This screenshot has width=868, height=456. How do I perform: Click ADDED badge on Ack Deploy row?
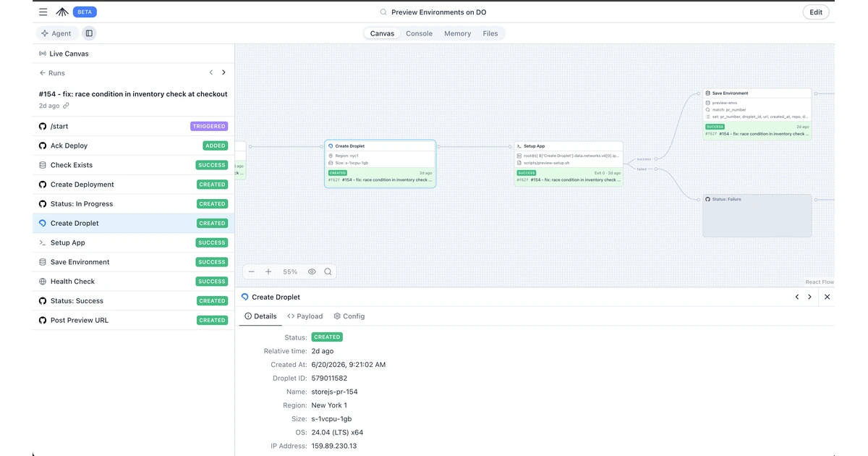coord(216,145)
